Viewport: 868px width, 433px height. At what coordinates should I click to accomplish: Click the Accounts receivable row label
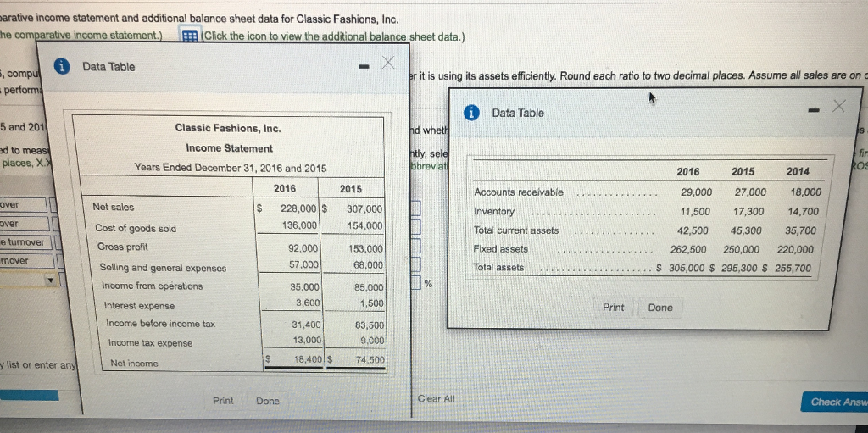[x=519, y=192]
